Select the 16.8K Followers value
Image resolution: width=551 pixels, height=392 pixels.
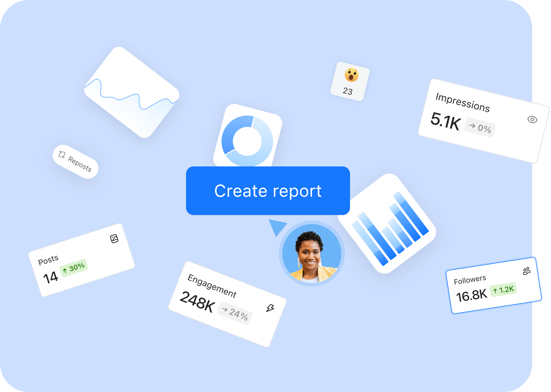tap(471, 295)
